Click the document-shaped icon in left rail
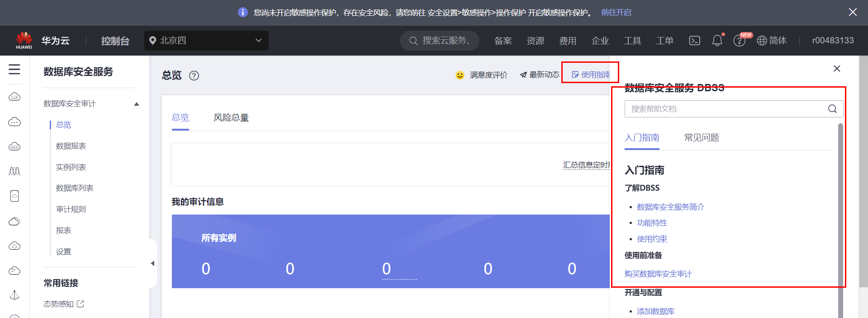Image resolution: width=868 pixels, height=318 pixels. pyautogui.click(x=14, y=196)
